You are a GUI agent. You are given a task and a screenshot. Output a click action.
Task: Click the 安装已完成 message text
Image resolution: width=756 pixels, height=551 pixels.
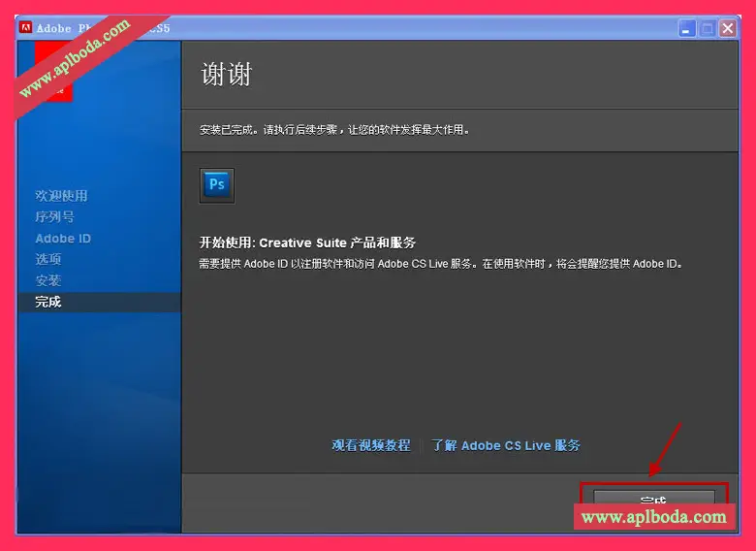tap(334, 128)
